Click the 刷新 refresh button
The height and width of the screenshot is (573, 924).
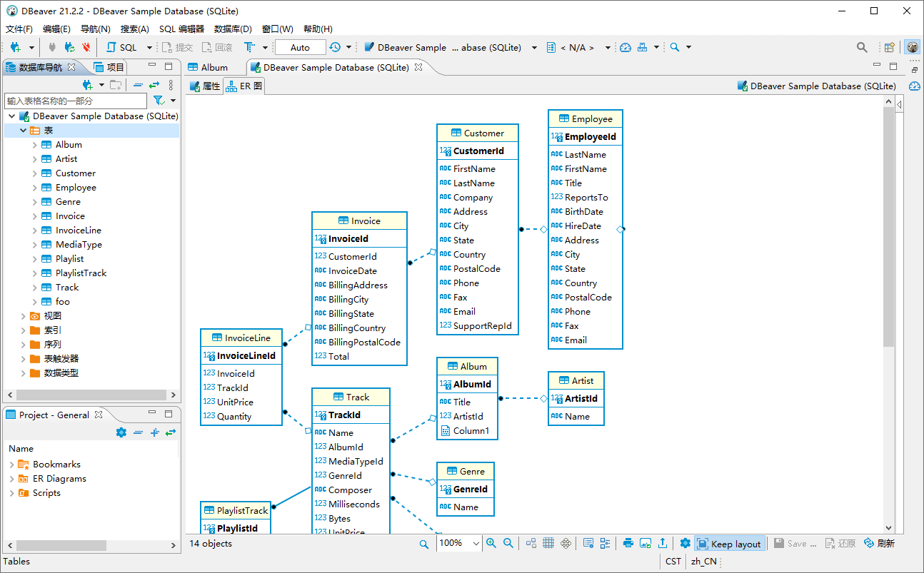[x=879, y=544]
